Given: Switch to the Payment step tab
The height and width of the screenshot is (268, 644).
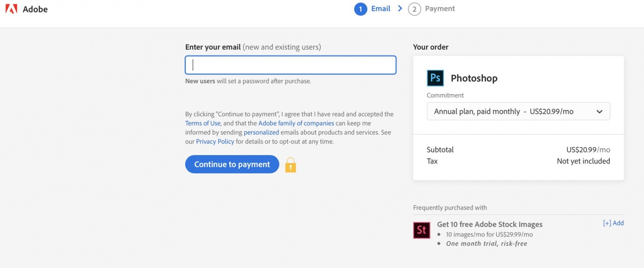Looking at the screenshot, I should tap(440, 9).
